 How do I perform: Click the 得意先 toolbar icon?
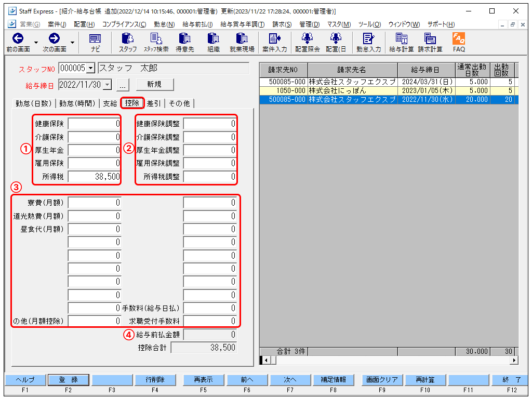point(184,42)
